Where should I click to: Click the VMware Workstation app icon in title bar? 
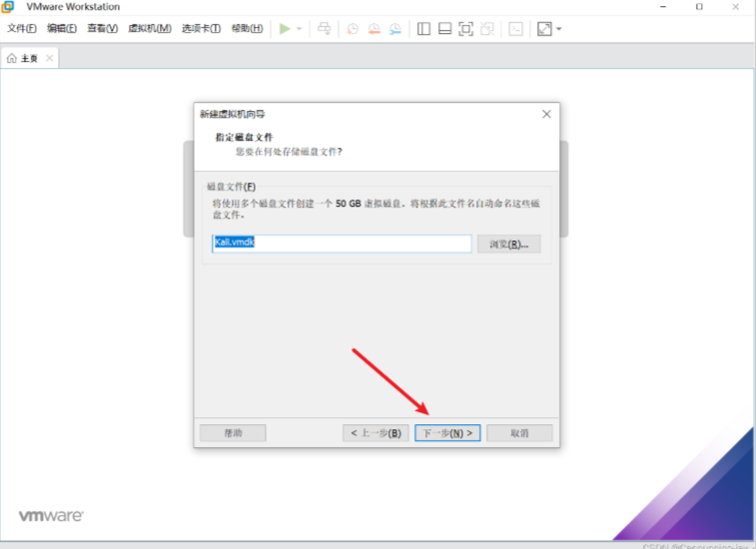click(7, 7)
